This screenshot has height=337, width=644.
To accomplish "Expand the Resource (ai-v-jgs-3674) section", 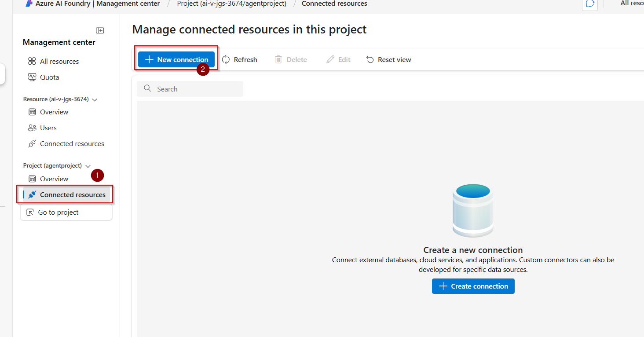I will [x=95, y=99].
